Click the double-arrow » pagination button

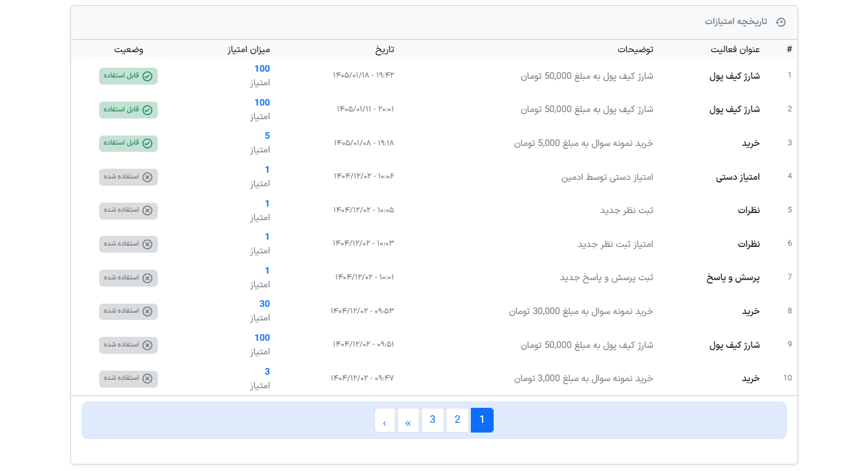tap(408, 420)
